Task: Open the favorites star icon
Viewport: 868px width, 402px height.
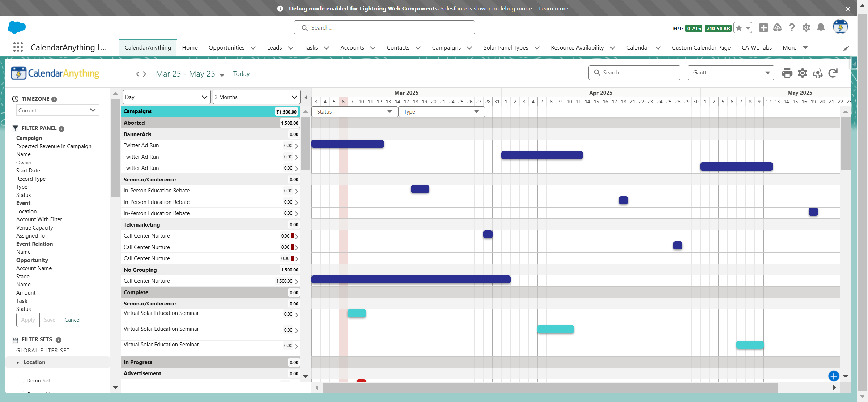Action: tap(739, 28)
